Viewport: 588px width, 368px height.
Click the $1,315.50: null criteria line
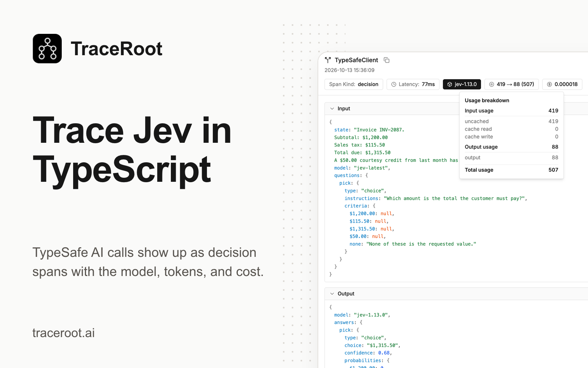372,229
